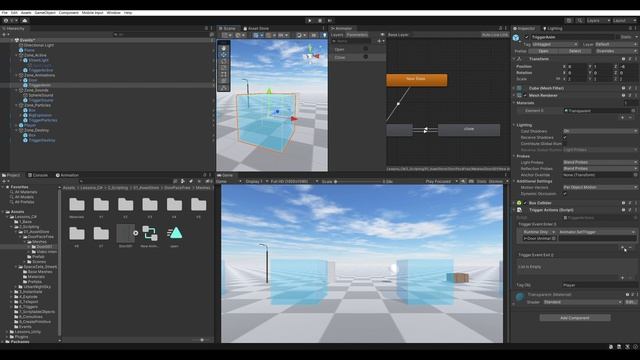The height and width of the screenshot is (360, 640).
Task: Add an entry to Trigger Event Exit list
Action: tap(622, 278)
